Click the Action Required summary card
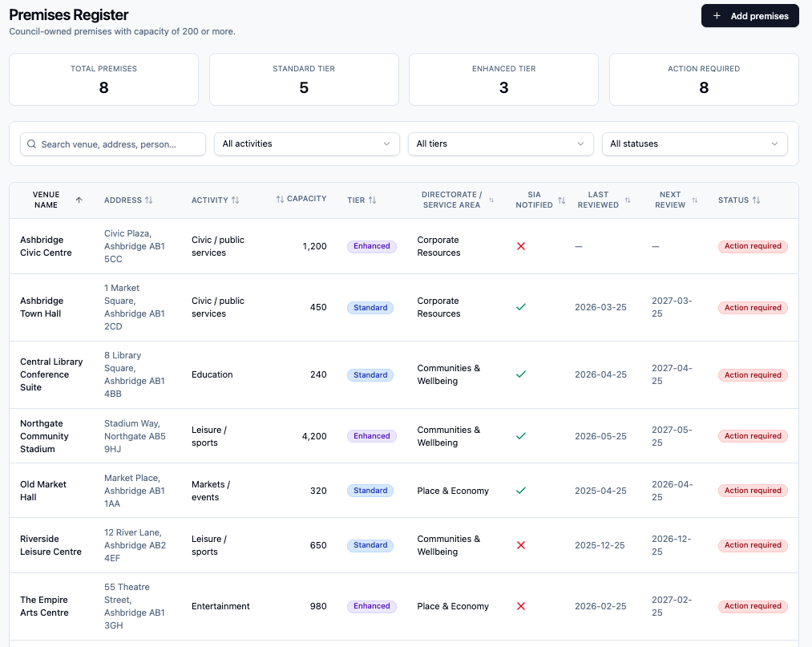Image resolution: width=812 pixels, height=647 pixels. click(704, 79)
